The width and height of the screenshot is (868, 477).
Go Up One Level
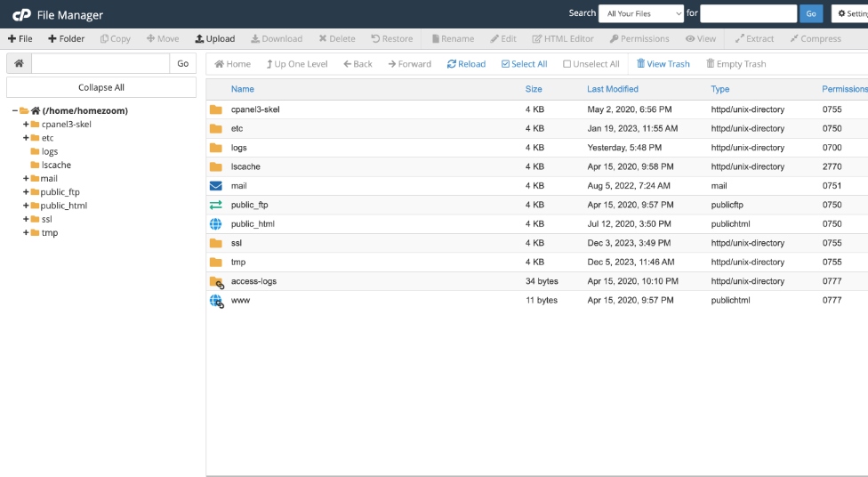pos(297,64)
